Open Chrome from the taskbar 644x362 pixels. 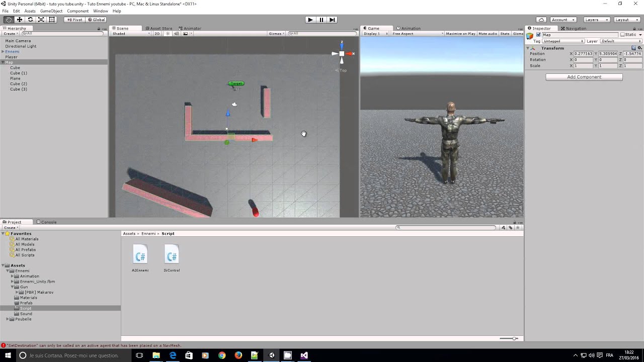click(x=222, y=355)
